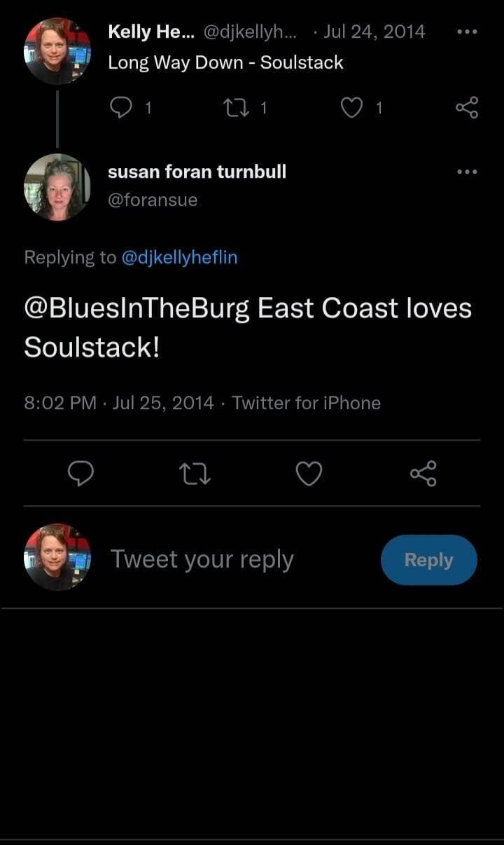This screenshot has height=845, width=504.
Task: Click reply icon under Susan's tweet
Action: tap(81, 474)
